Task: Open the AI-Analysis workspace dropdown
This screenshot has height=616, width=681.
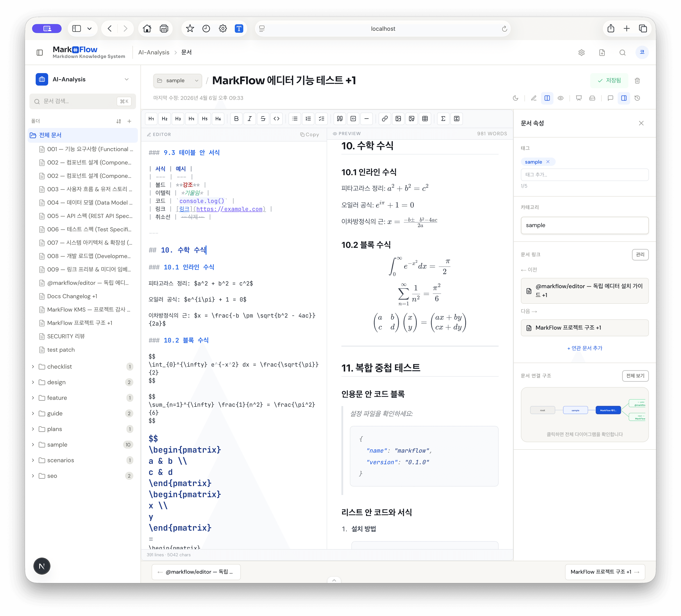Action: [126, 79]
